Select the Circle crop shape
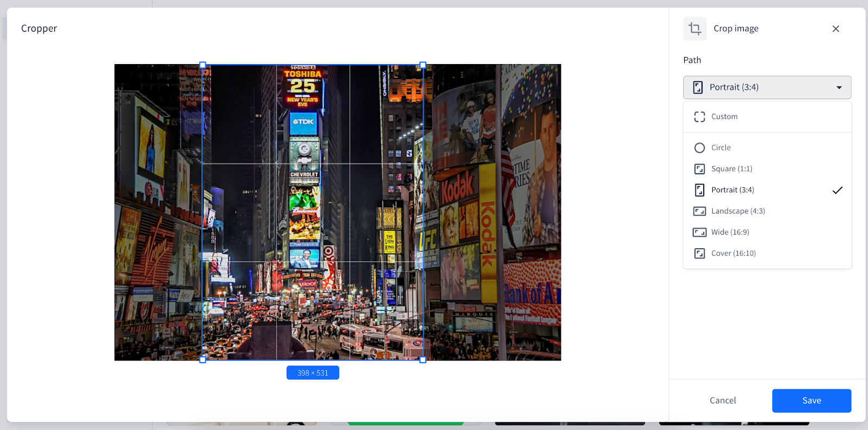Image resolution: width=868 pixels, height=430 pixels. pyautogui.click(x=767, y=148)
